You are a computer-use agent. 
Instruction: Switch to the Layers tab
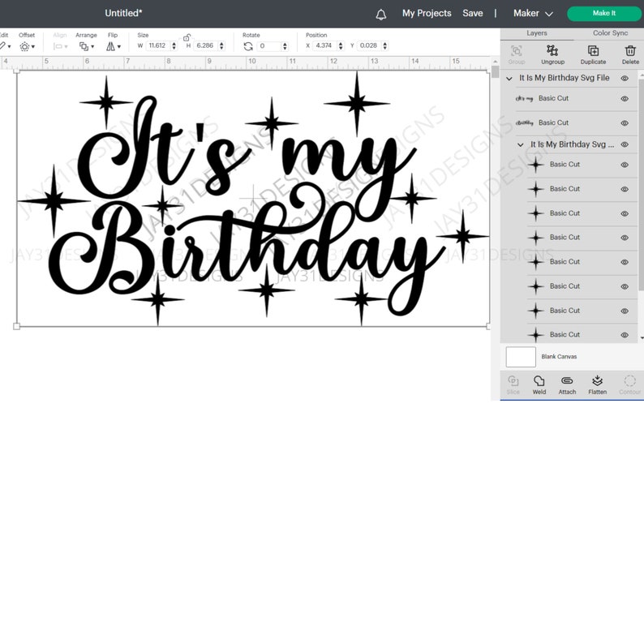(536, 33)
